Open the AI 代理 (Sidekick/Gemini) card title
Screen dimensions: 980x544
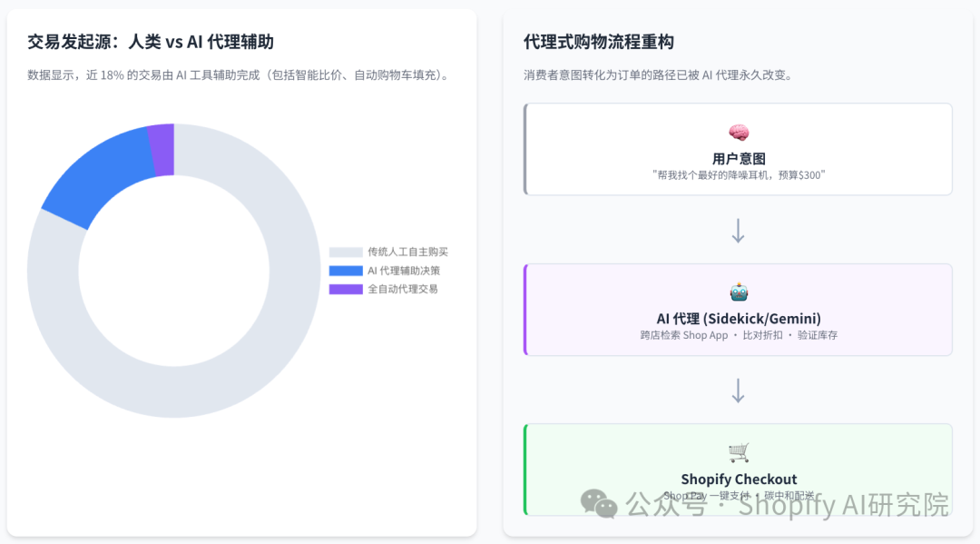(738, 319)
